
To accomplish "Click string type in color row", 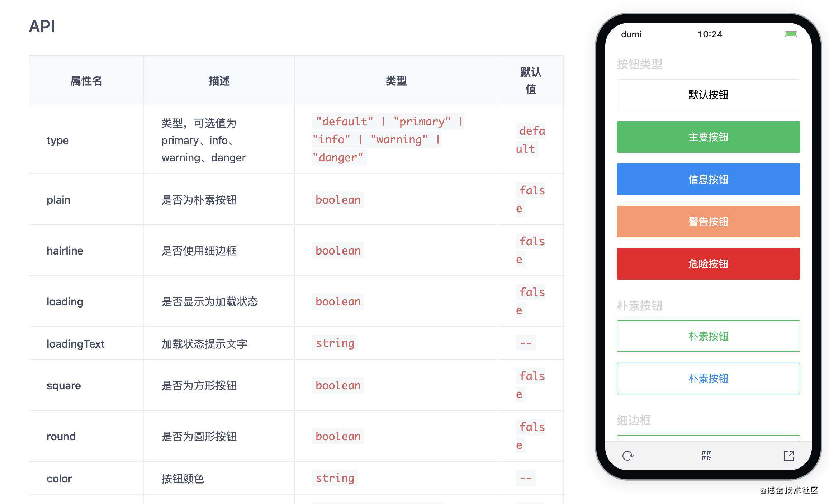I will (x=335, y=478).
